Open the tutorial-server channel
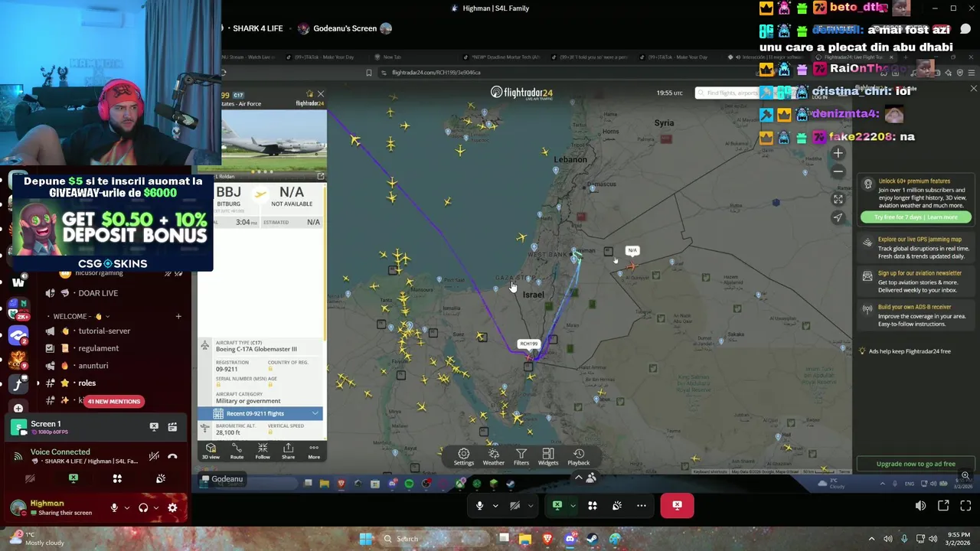This screenshot has width=980, height=551. tap(104, 331)
